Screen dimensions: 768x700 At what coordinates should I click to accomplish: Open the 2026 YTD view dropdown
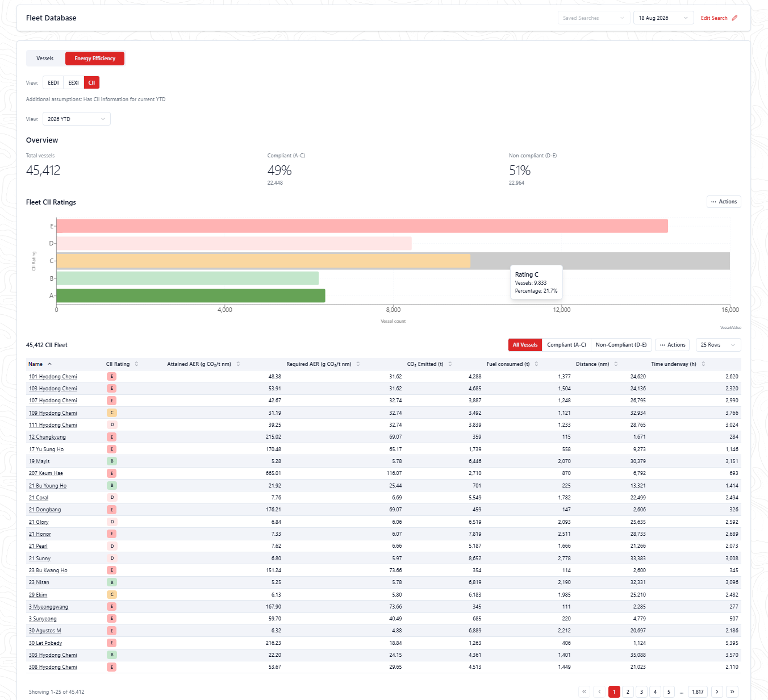pos(77,119)
